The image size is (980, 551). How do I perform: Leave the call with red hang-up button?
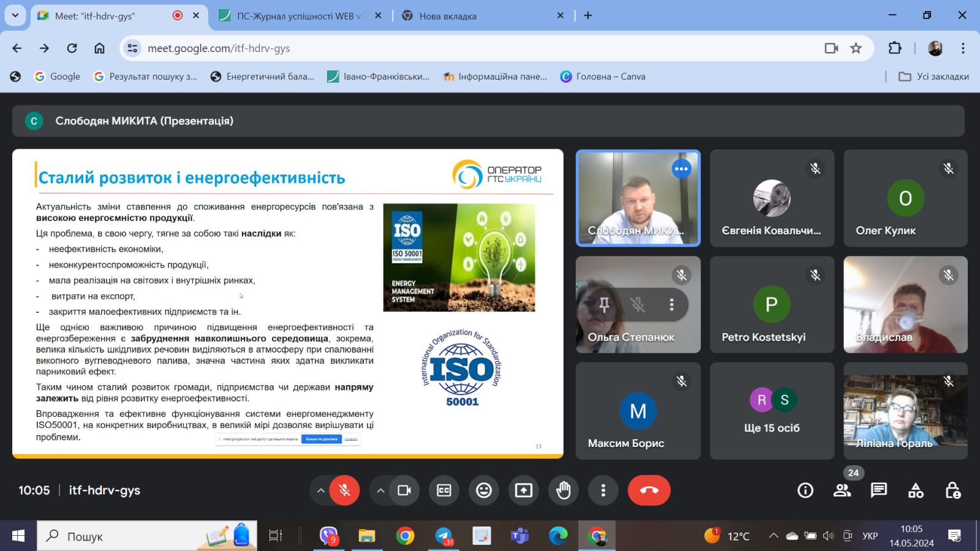coord(649,490)
